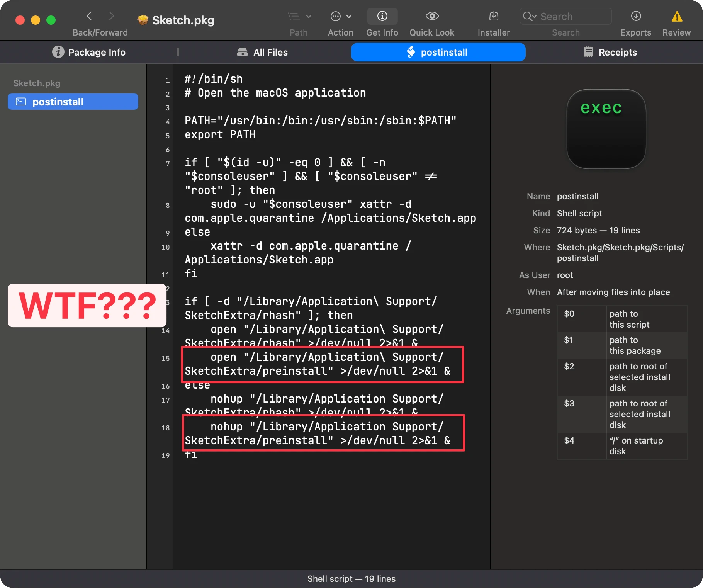Click the exec script thumbnail
The height and width of the screenshot is (588, 703).
pyautogui.click(x=606, y=129)
